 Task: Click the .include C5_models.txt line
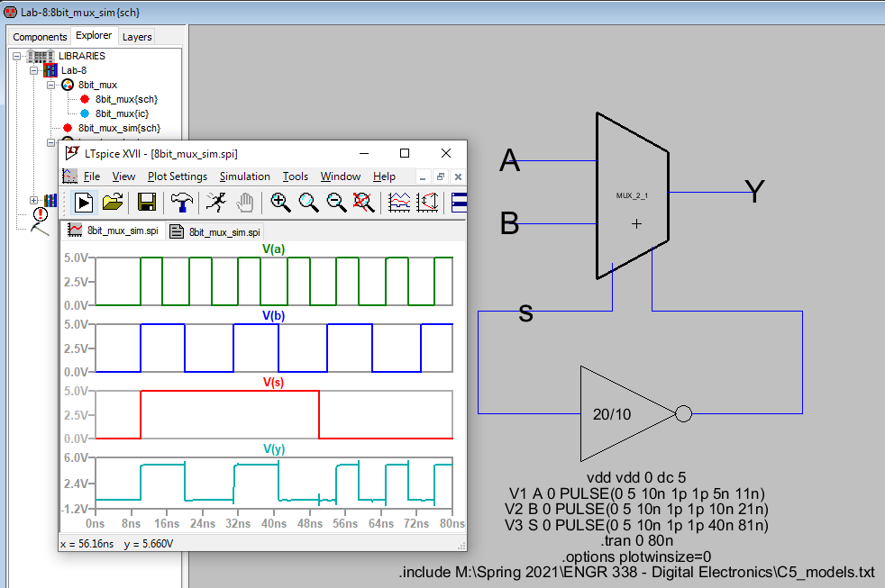click(636, 572)
